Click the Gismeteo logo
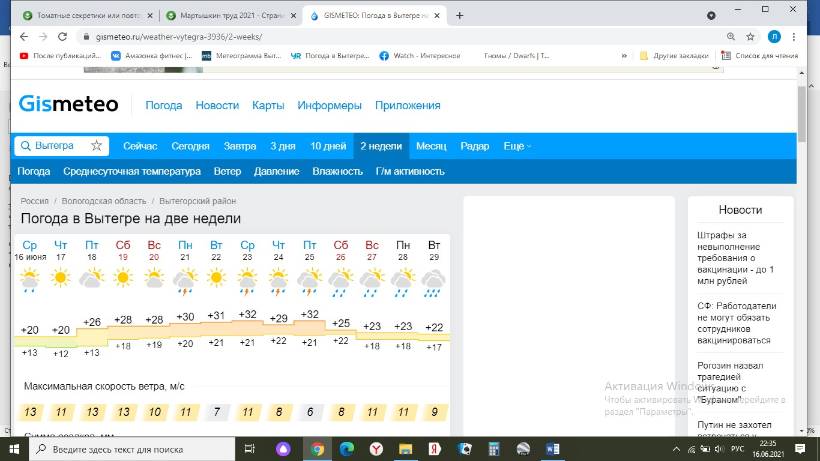 (x=69, y=104)
